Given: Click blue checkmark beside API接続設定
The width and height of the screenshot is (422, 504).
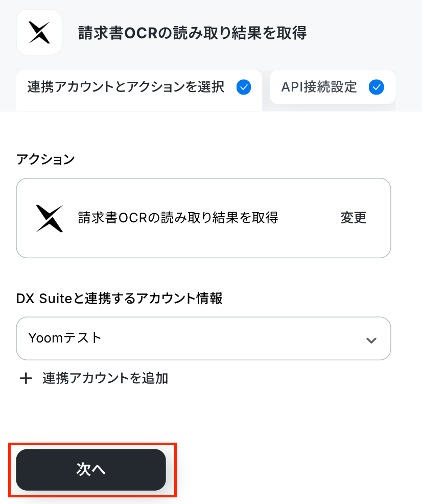Looking at the screenshot, I should coord(377,87).
